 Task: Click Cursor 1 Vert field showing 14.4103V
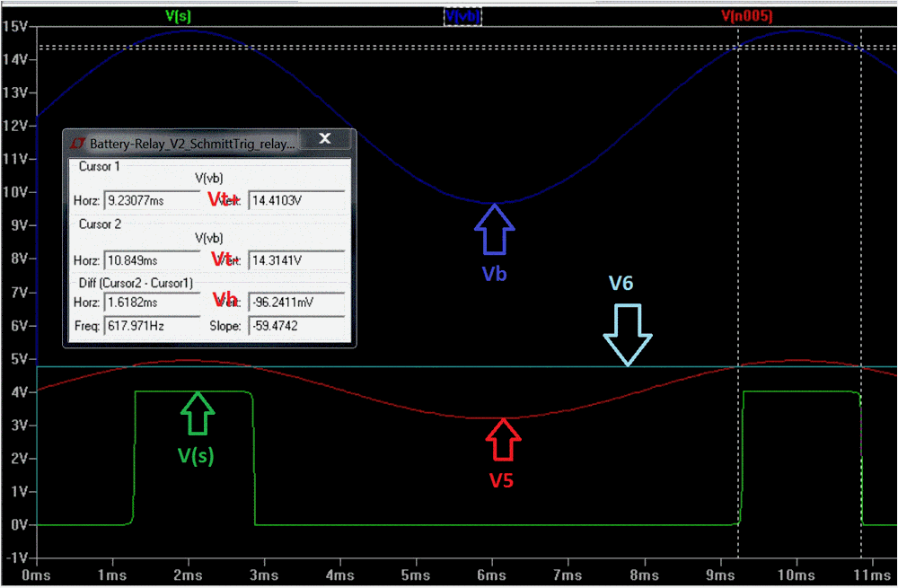295,201
